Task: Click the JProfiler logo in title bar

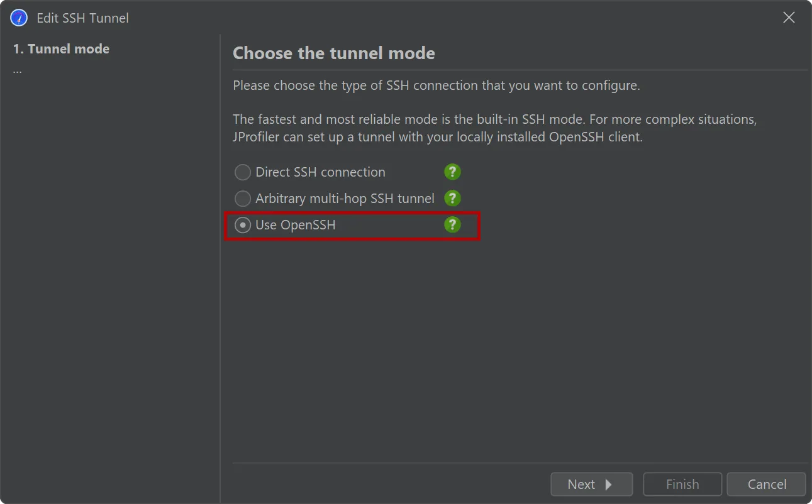Action: point(19,18)
